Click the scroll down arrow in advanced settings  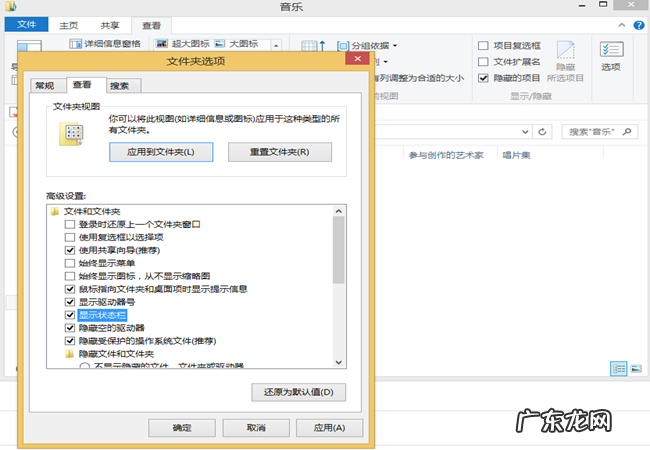click(x=339, y=362)
